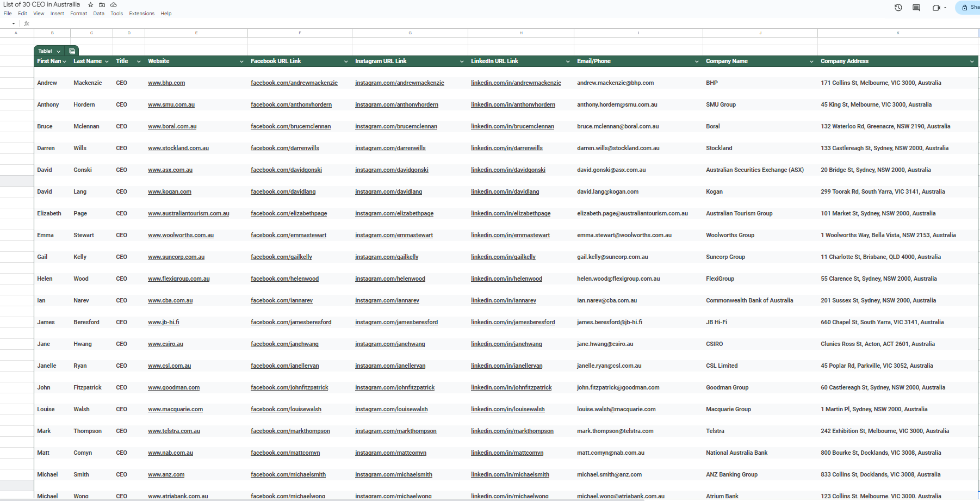The height and width of the screenshot is (501, 980).
Task: Open the Last Name column dropdown
Action: click(107, 61)
